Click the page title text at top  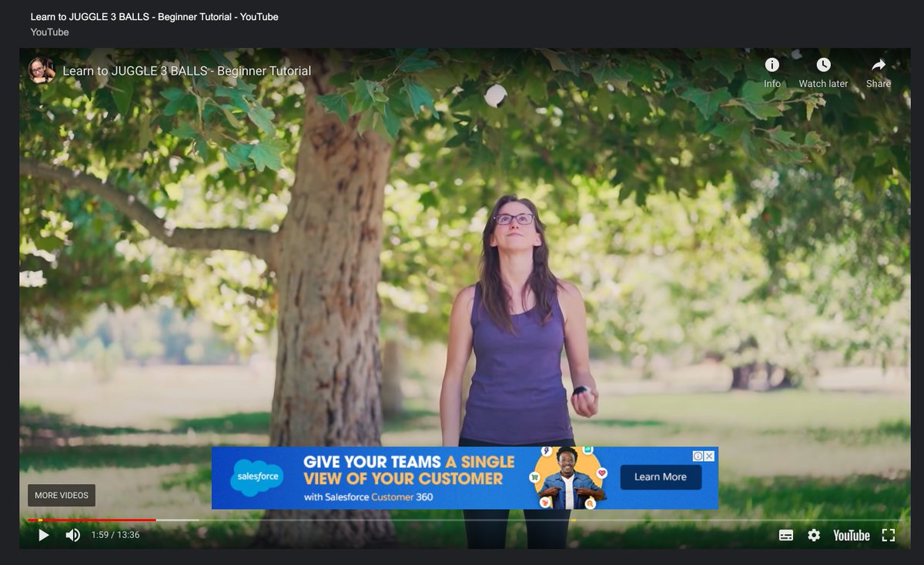click(x=155, y=17)
